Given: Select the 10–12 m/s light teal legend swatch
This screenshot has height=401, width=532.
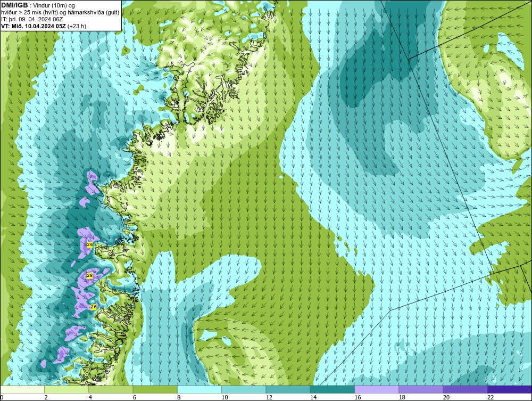Looking at the screenshot, I should (x=244, y=389).
